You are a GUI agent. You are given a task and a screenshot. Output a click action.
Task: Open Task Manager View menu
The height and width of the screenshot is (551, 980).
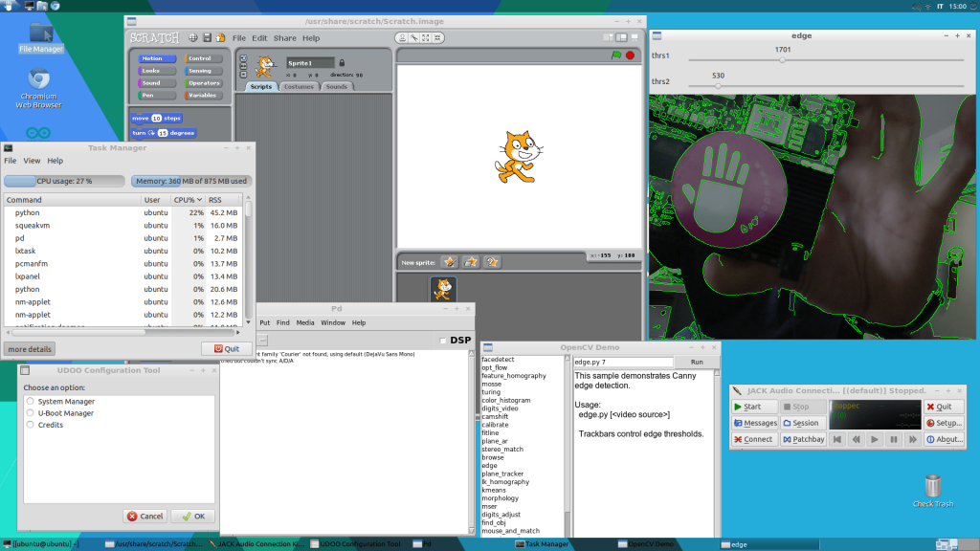click(x=32, y=161)
